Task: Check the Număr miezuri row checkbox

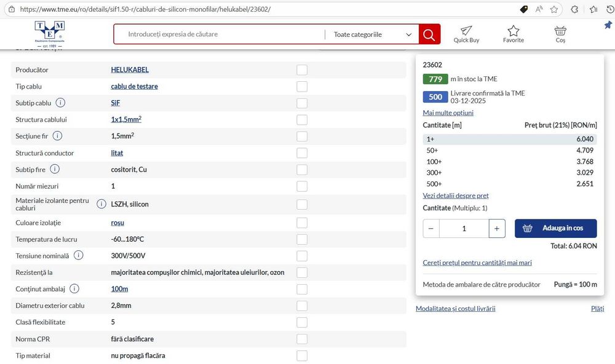Action: [302, 186]
